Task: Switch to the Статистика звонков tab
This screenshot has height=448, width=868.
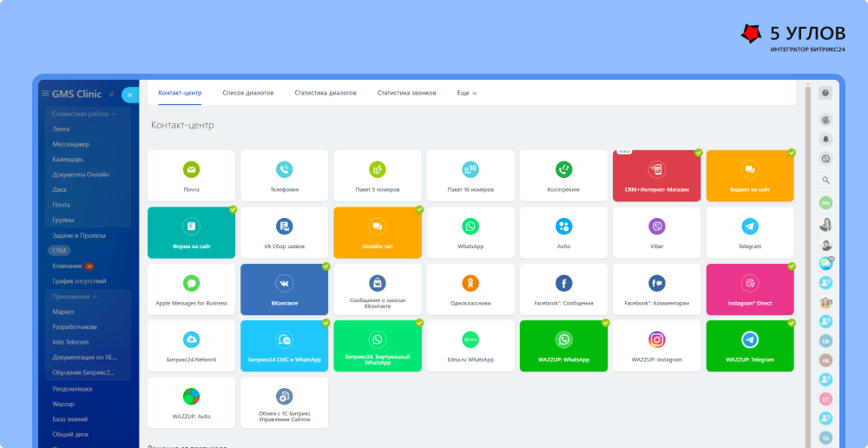Action: tap(406, 93)
